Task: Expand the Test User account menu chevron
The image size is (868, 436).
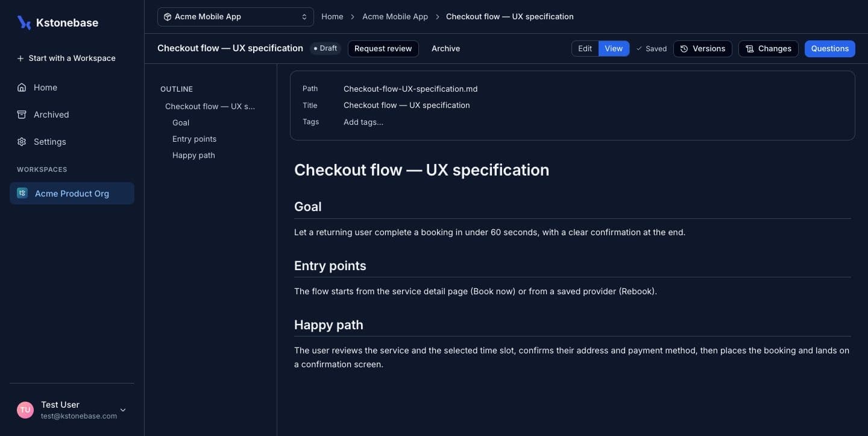Action: click(x=123, y=410)
